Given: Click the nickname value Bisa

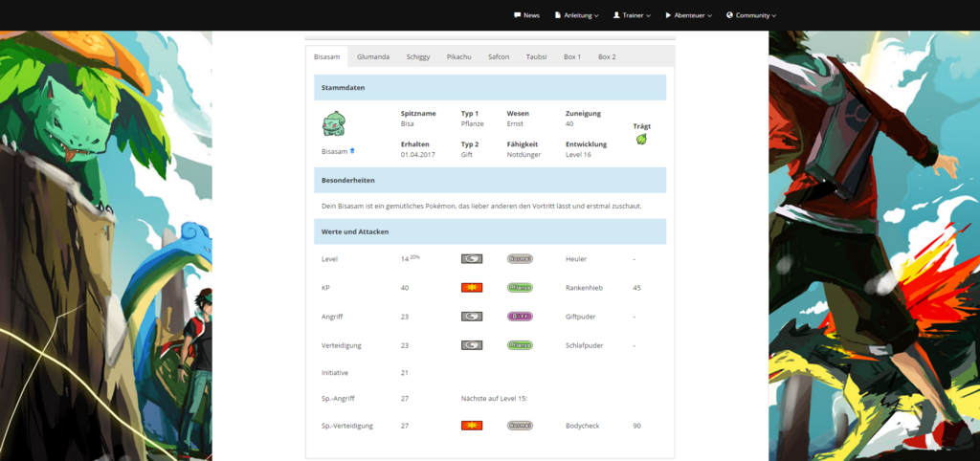Looking at the screenshot, I should coord(407,123).
